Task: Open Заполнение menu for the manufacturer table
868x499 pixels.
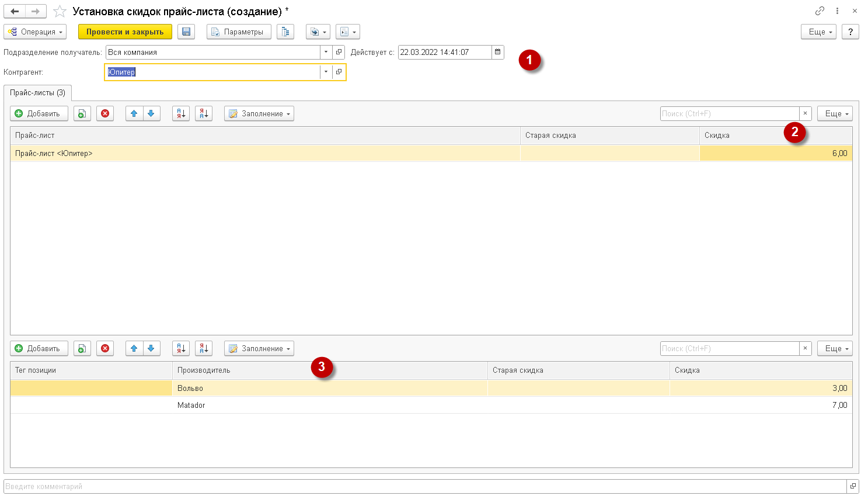Action: [x=259, y=348]
